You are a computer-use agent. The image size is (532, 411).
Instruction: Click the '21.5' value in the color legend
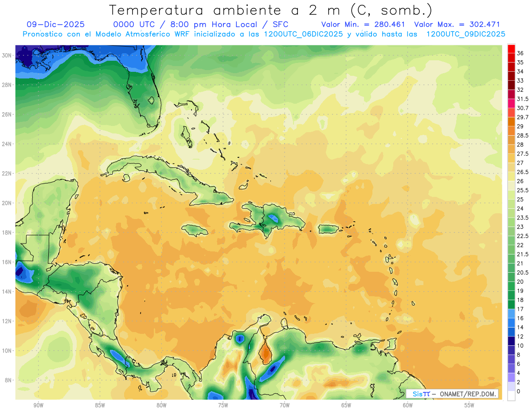[523, 254]
